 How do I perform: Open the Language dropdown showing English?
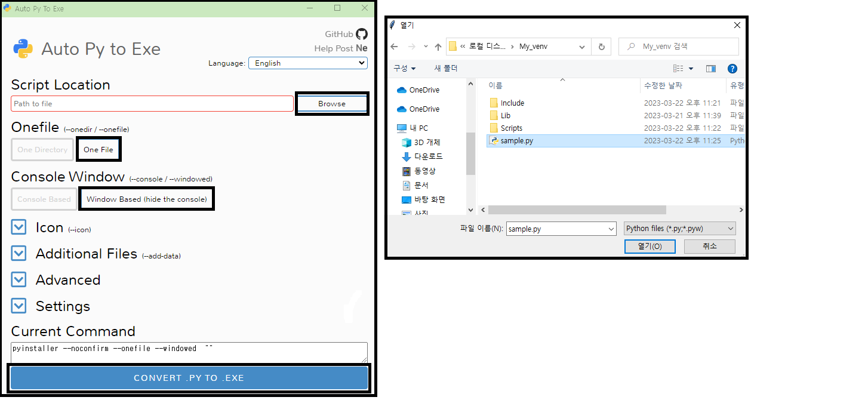click(307, 63)
